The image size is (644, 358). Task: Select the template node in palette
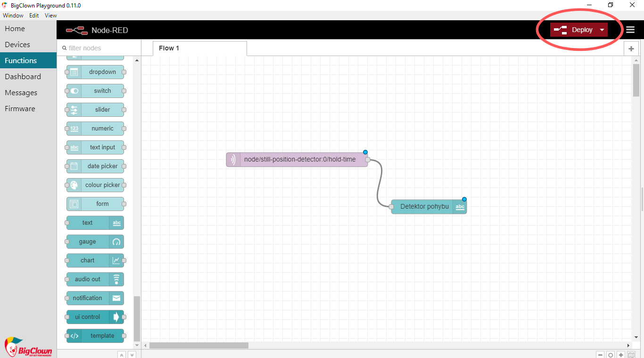(95, 336)
